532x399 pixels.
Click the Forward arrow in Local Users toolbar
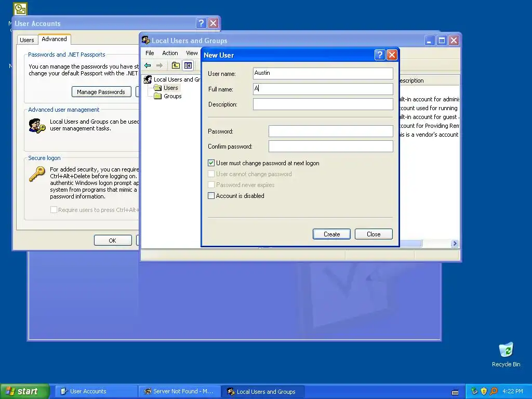tap(159, 65)
